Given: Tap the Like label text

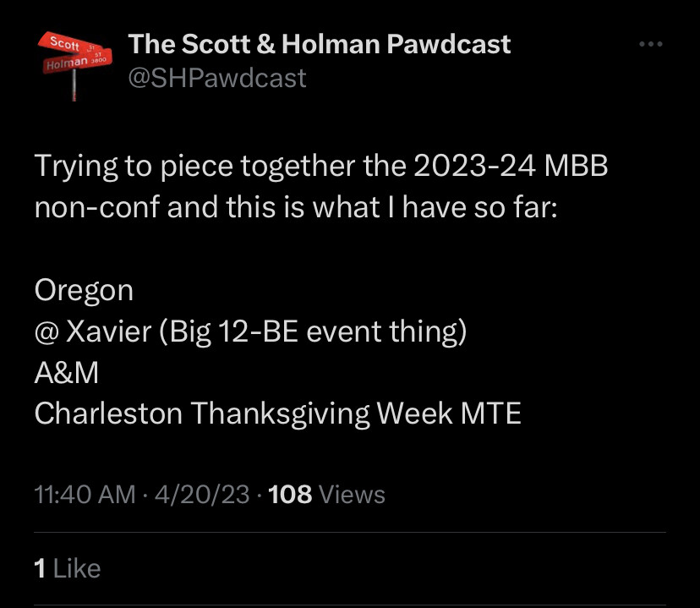Looking at the screenshot, I should (x=77, y=569).
